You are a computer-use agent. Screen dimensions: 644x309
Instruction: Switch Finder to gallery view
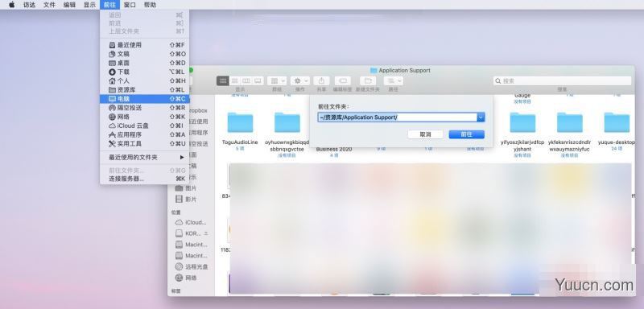pos(258,80)
